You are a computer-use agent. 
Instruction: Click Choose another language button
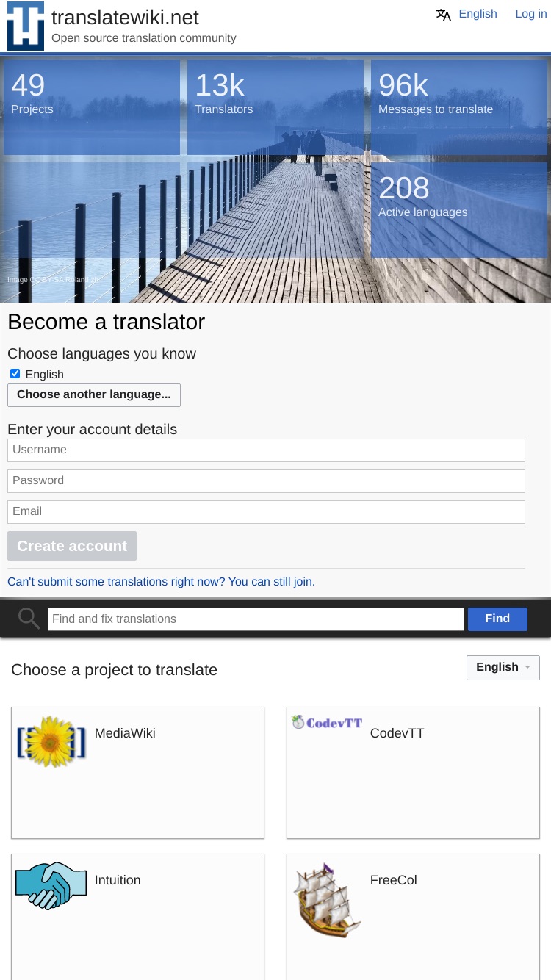pos(94,394)
